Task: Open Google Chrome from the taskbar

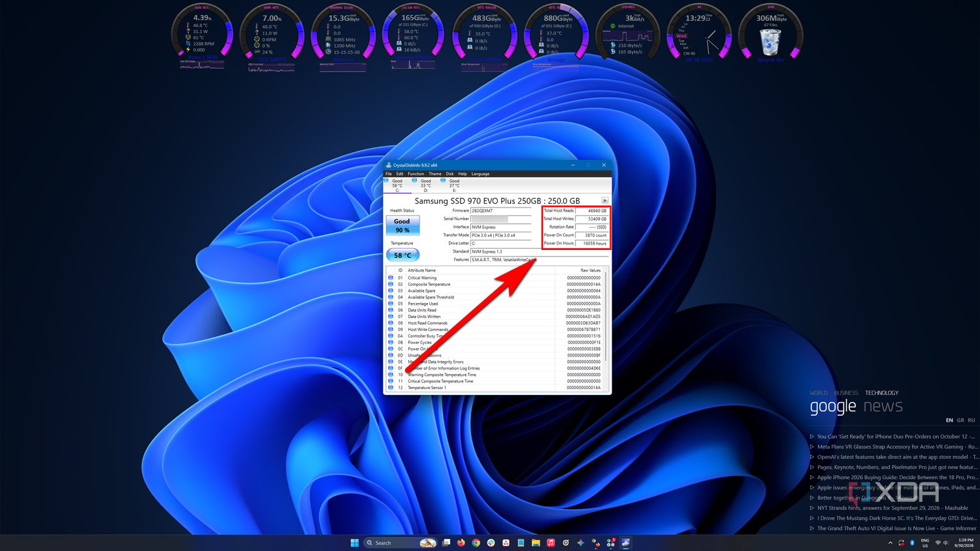Action: click(x=476, y=543)
